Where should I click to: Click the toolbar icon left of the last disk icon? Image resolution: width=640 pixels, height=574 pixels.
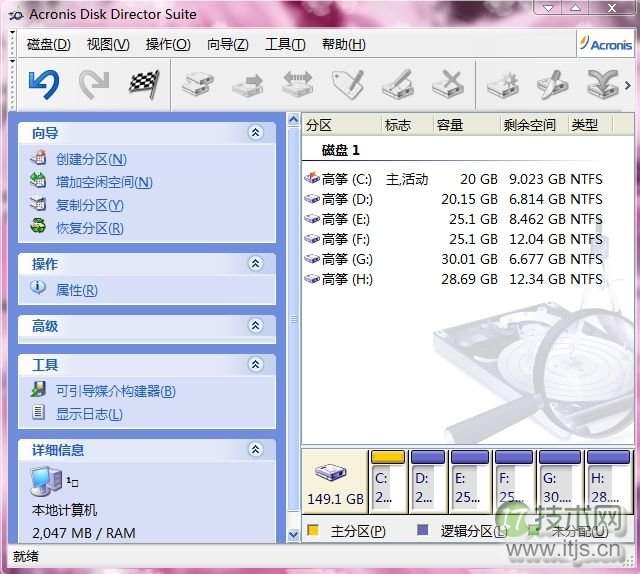[553, 85]
